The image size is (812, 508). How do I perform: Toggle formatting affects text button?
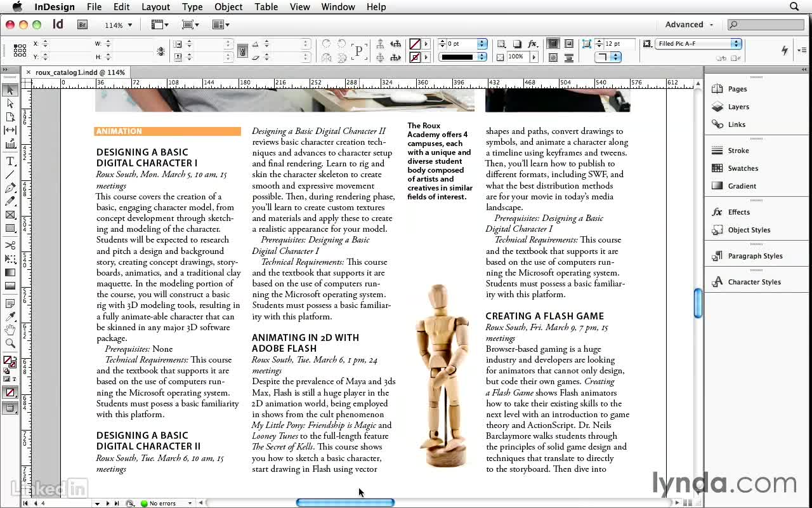click(x=15, y=379)
